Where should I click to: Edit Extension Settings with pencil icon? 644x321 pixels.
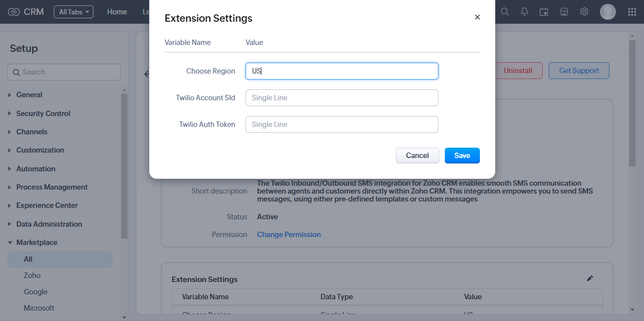pos(590,279)
